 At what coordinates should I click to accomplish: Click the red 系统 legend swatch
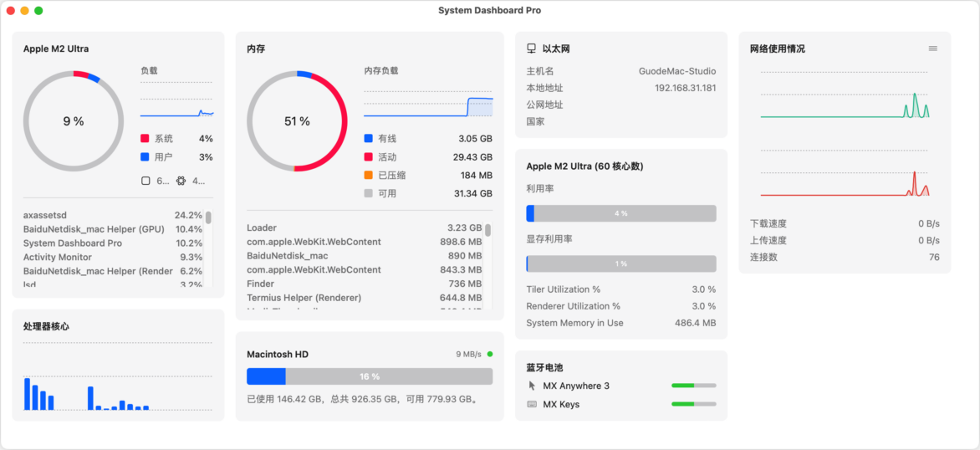coord(145,138)
